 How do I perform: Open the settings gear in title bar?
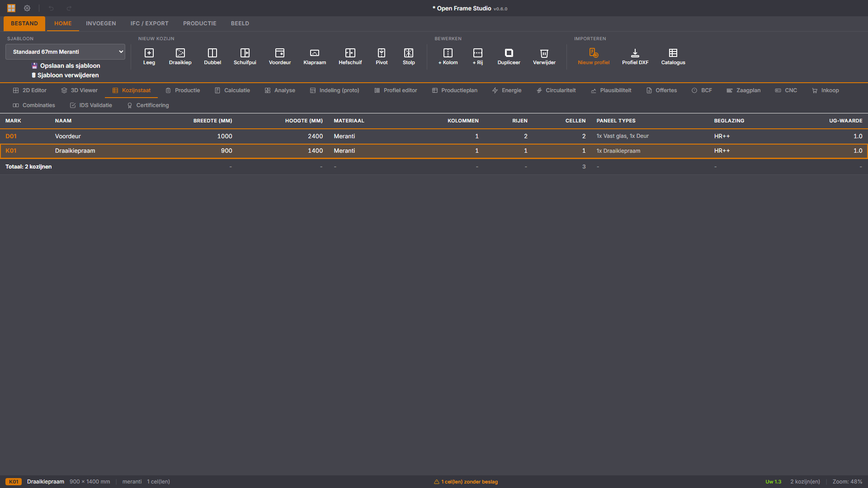pos(27,8)
